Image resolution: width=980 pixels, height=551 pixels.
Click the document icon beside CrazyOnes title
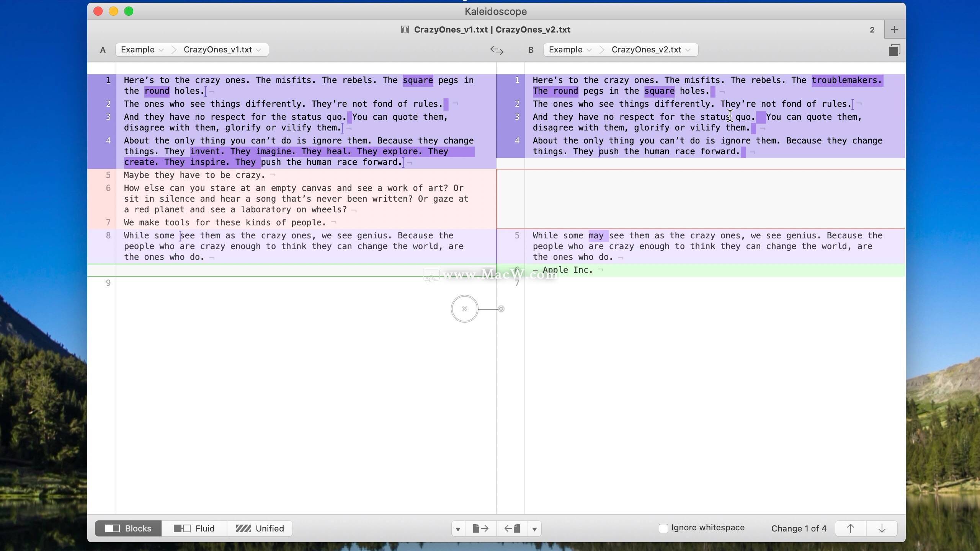405,30
